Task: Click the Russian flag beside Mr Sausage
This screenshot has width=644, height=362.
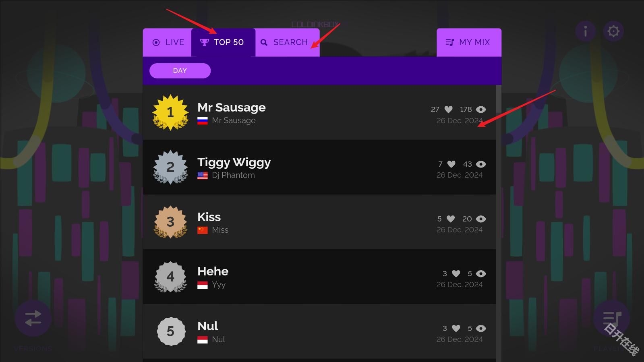Action: [202, 121]
